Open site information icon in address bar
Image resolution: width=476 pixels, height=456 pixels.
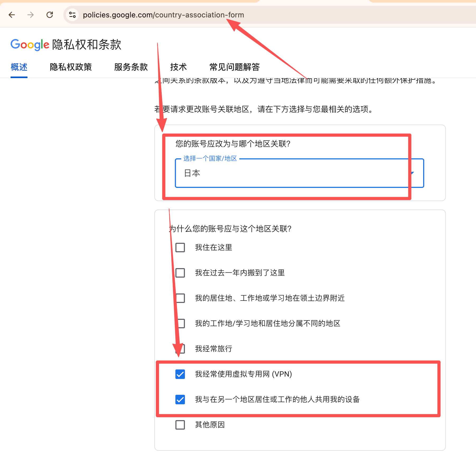coord(72,15)
